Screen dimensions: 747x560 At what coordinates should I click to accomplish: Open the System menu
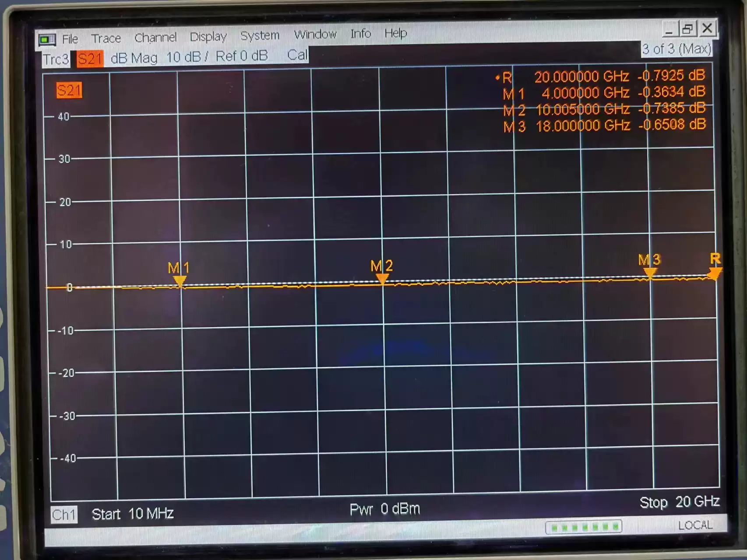260,35
